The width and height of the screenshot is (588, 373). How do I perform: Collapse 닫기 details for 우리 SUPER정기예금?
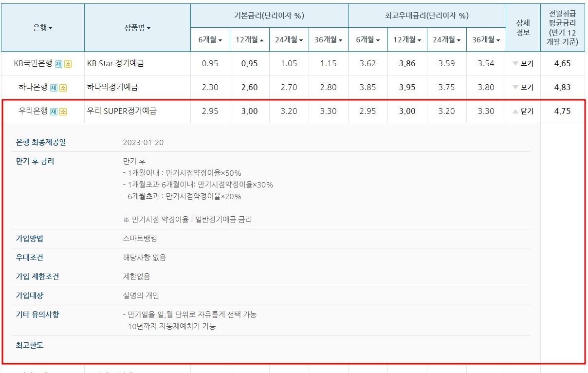(x=523, y=112)
